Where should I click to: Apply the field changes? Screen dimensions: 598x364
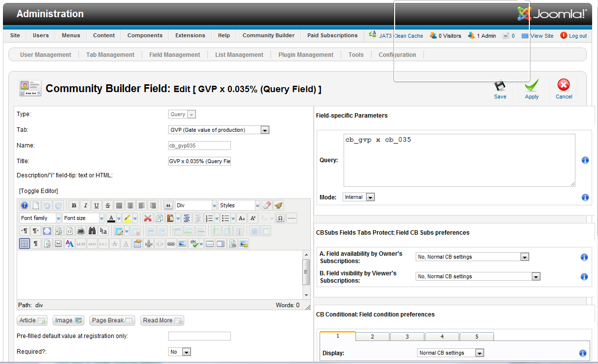coord(532,90)
